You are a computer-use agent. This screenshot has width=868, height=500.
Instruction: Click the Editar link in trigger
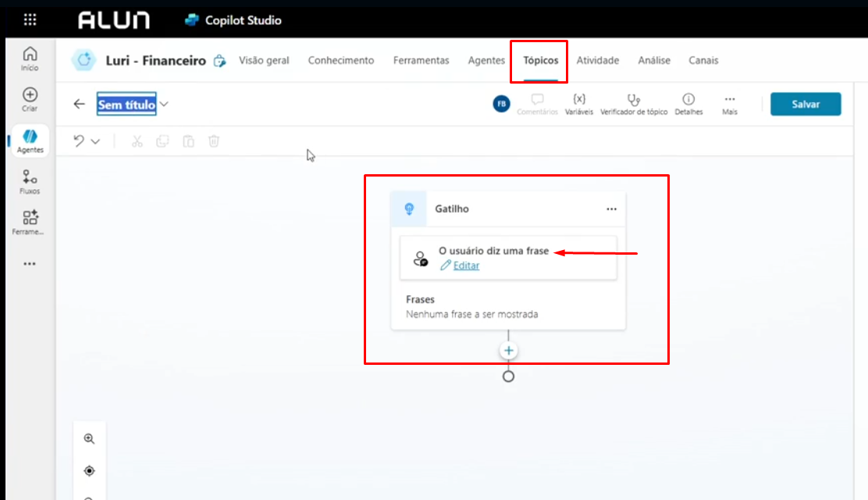[x=466, y=266]
